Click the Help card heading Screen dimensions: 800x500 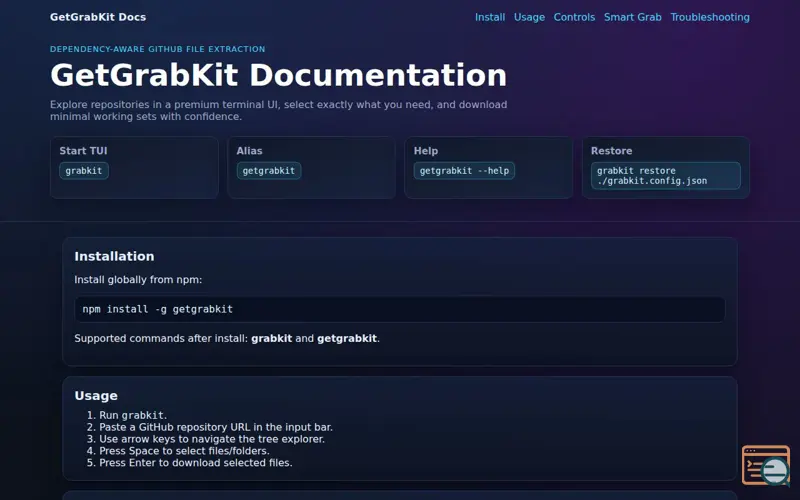click(426, 151)
